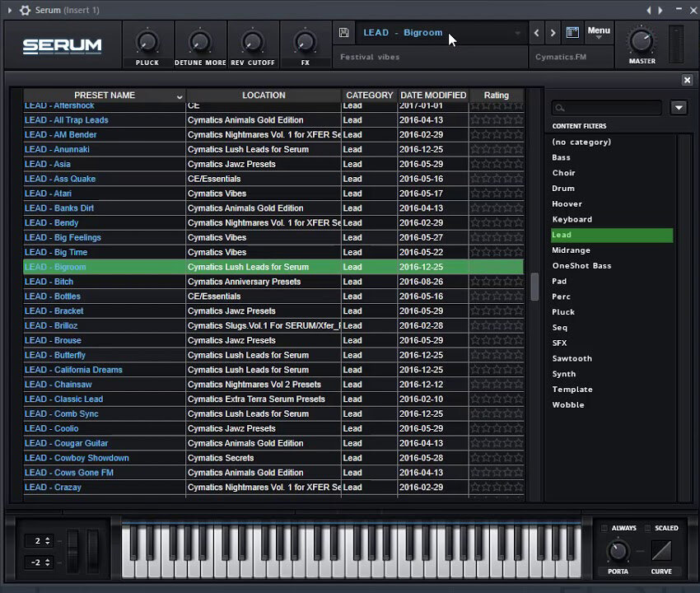Image resolution: width=700 pixels, height=593 pixels.
Task: Select the Bass content filter
Action: pos(561,157)
